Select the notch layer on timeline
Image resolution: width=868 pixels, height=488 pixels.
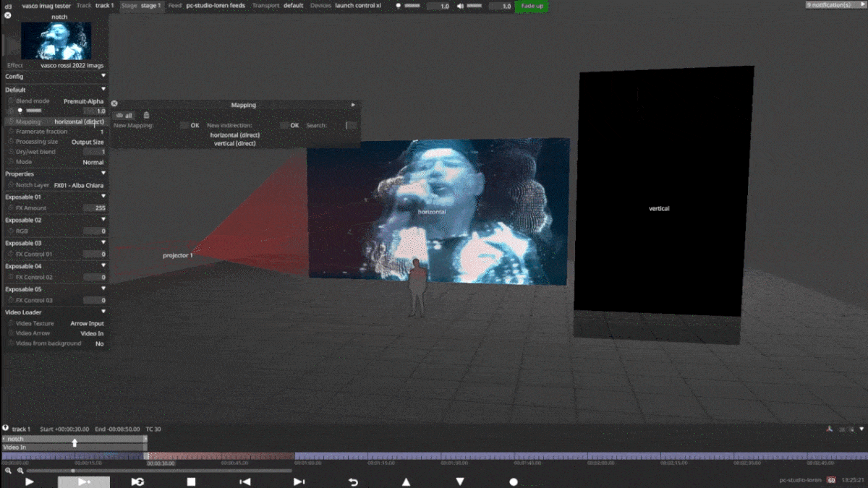tap(74, 439)
